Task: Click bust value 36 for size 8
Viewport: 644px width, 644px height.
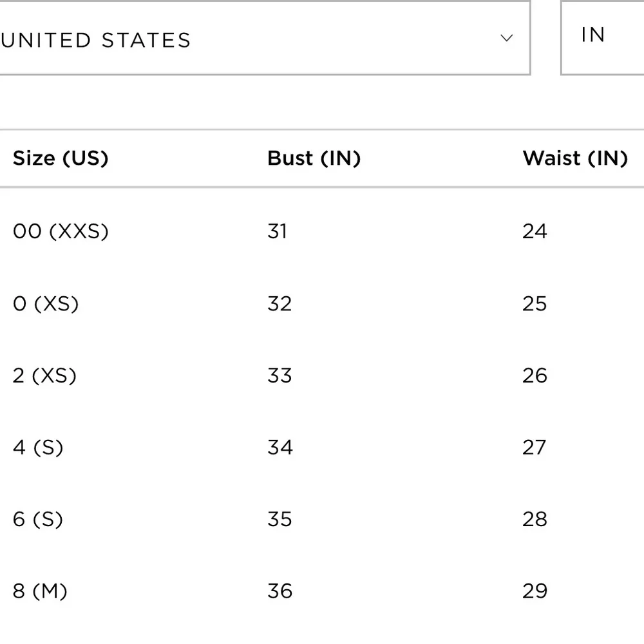Action: (x=280, y=591)
